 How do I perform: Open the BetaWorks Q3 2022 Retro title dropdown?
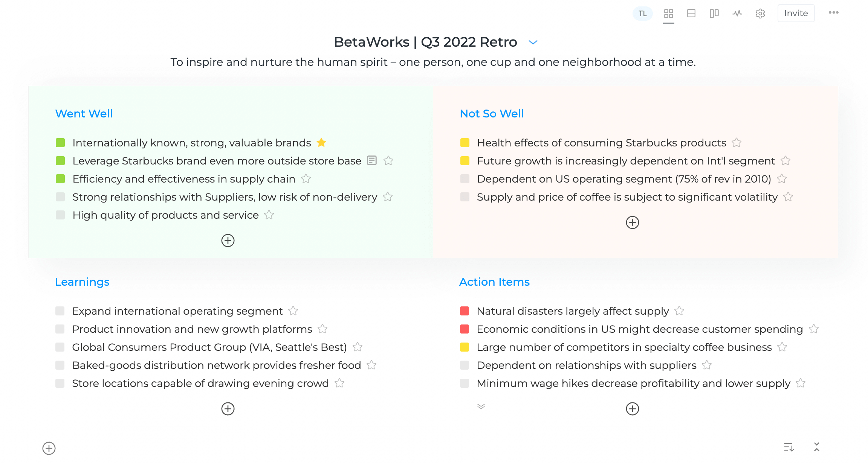click(x=533, y=42)
